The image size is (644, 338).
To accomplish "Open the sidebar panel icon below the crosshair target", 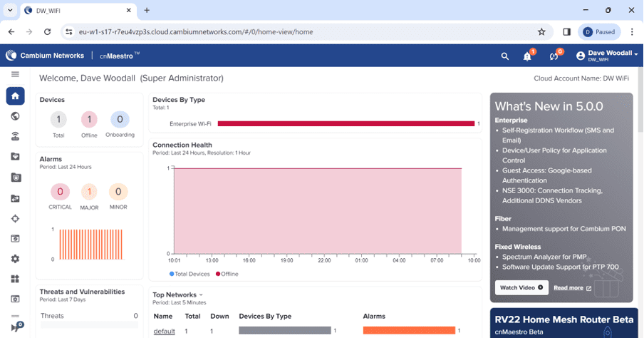I will click(x=15, y=238).
